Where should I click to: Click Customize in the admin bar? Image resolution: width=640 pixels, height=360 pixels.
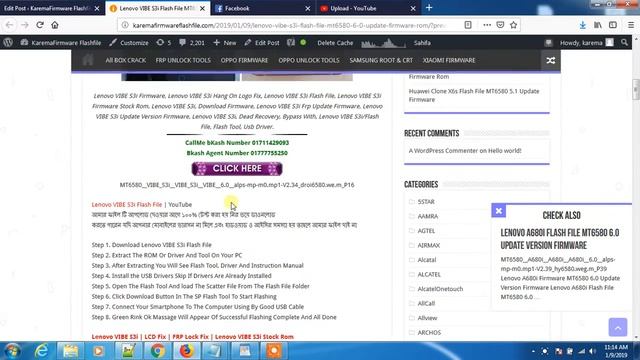pyautogui.click(x=129, y=42)
